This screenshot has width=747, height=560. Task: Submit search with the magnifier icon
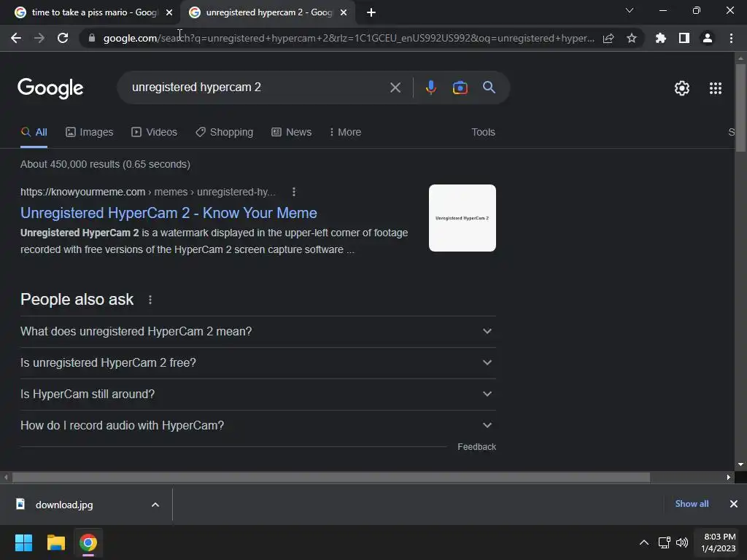[489, 87]
